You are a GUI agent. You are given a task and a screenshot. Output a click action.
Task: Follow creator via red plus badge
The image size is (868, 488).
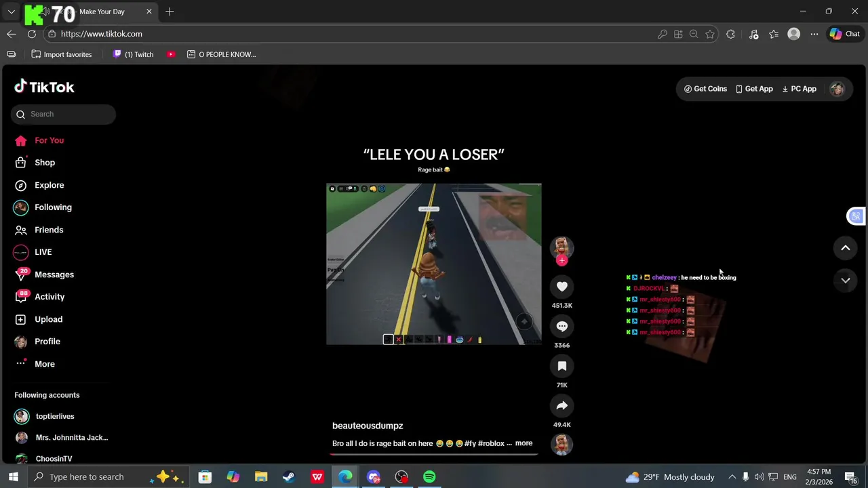pyautogui.click(x=561, y=260)
